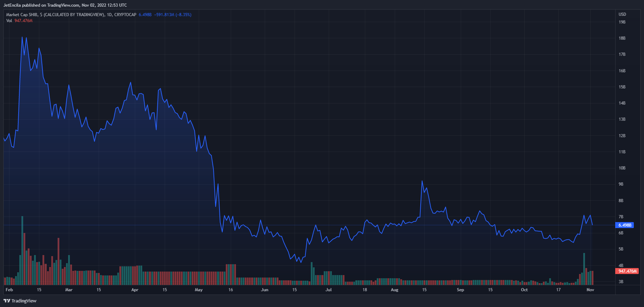Image resolution: width=644 pixels, height=307 pixels.
Task: Click the Mar label on time axis
Action: point(69,290)
